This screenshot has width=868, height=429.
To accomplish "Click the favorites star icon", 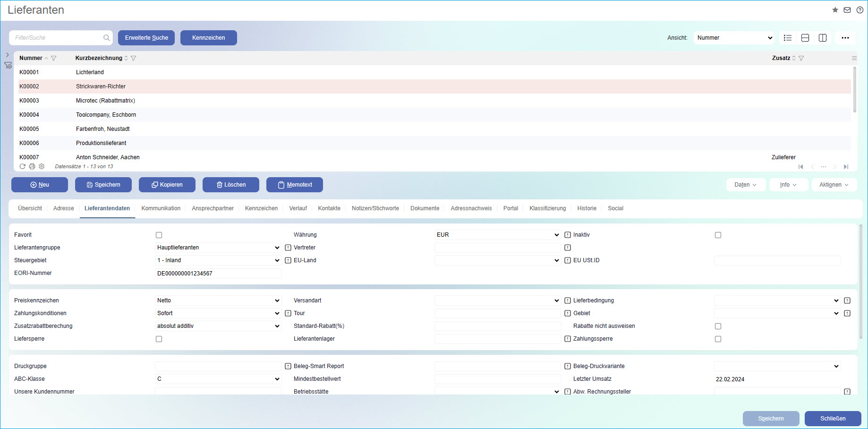I will (835, 10).
